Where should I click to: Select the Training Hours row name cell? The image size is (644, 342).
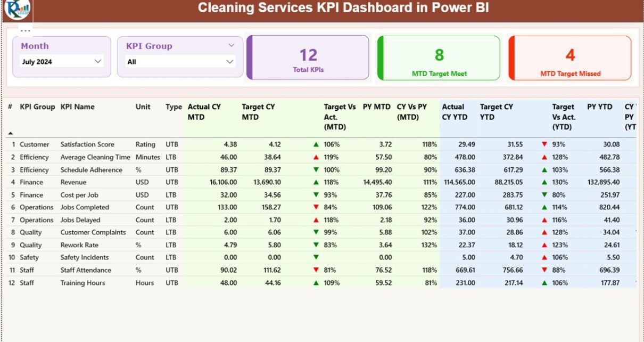82,283
